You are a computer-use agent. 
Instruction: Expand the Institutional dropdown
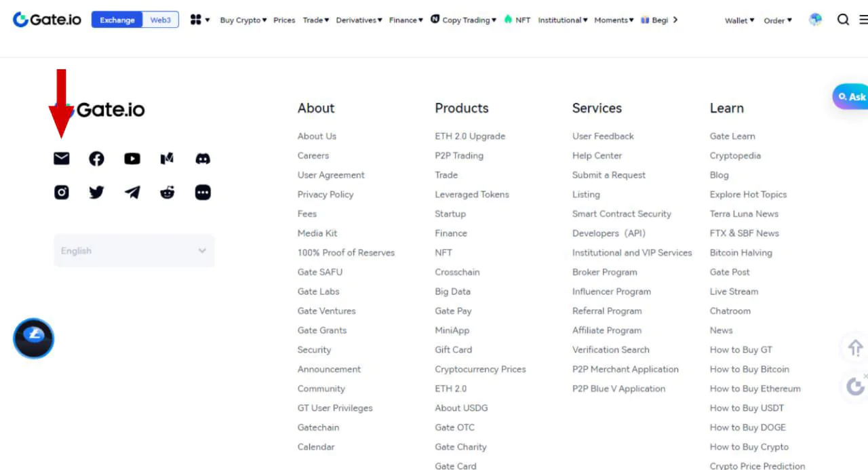click(x=563, y=20)
